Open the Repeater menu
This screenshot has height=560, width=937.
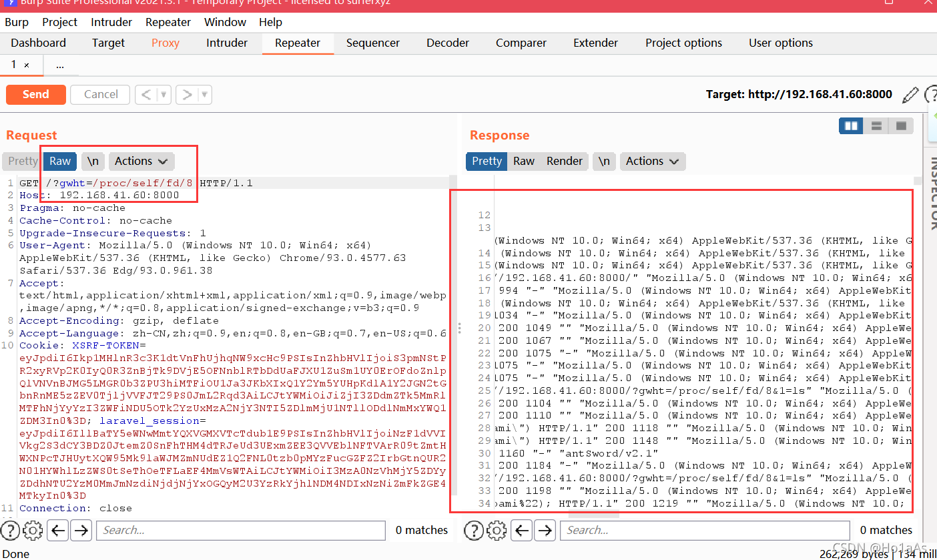pos(168,22)
